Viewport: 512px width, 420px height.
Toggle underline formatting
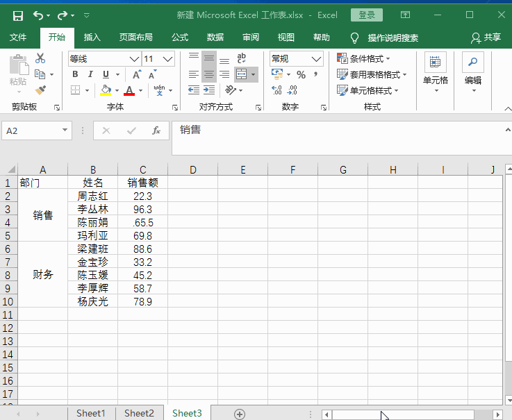(x=106, y=74)
